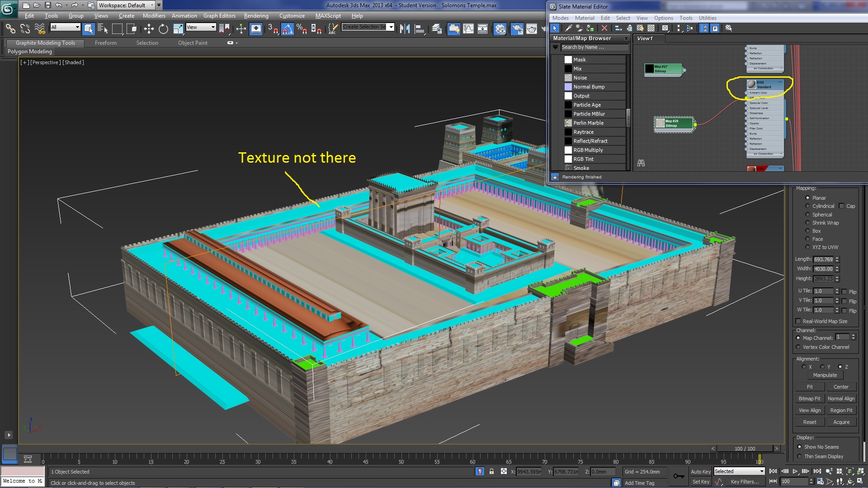Open Select by Name icon on main toolbar
This screenshot has width=868, height=488.
pos(103,28)
